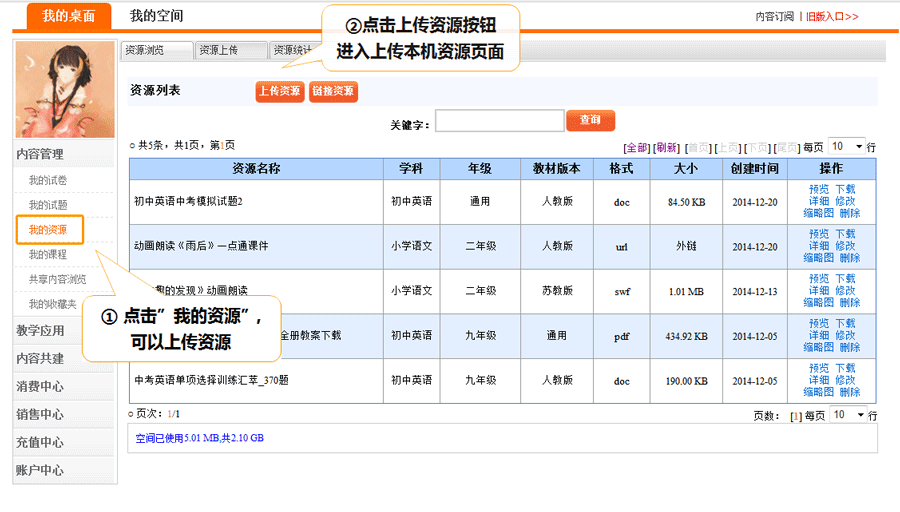
Task: Select the 资源浏览 tab
Action: pyautogui.click(x=157, y=50)
